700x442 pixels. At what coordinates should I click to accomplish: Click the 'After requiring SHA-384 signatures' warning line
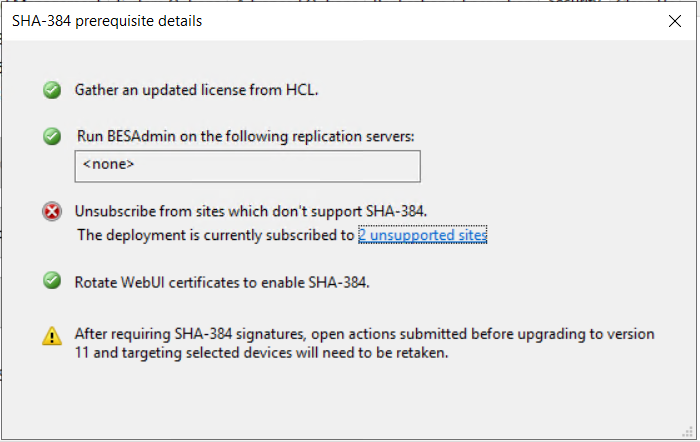[x=364, y=334]
